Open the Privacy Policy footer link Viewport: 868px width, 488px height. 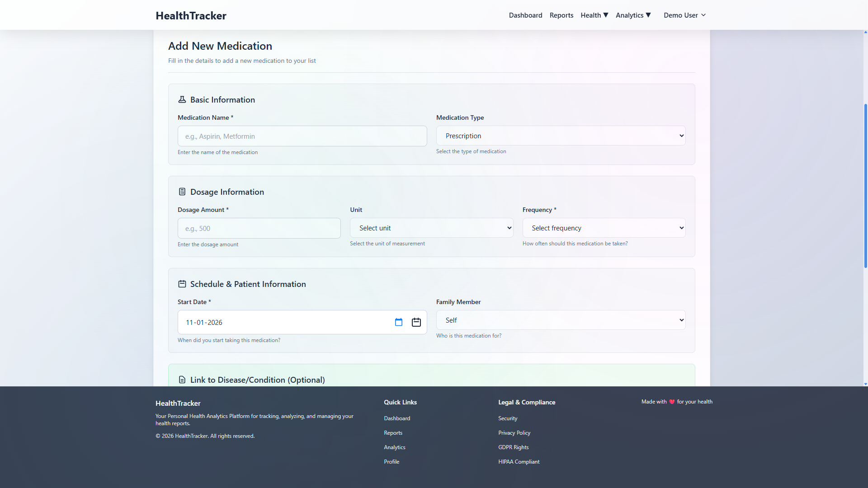tap(514, 433)
